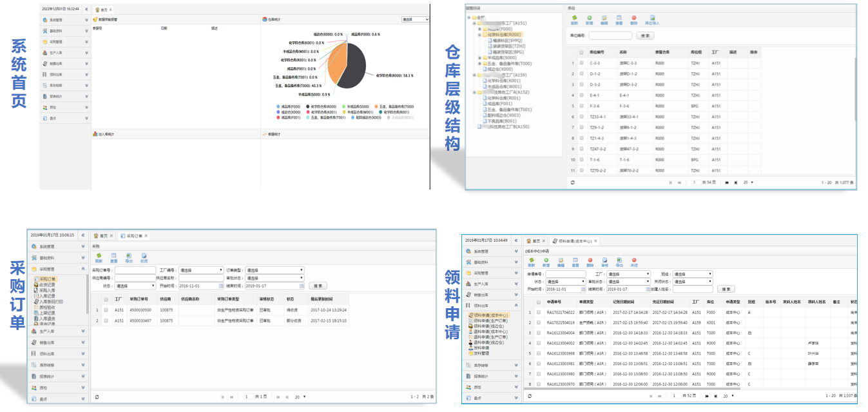Click 搜索 button in 领料申请 filters

[x=726, y=289]
